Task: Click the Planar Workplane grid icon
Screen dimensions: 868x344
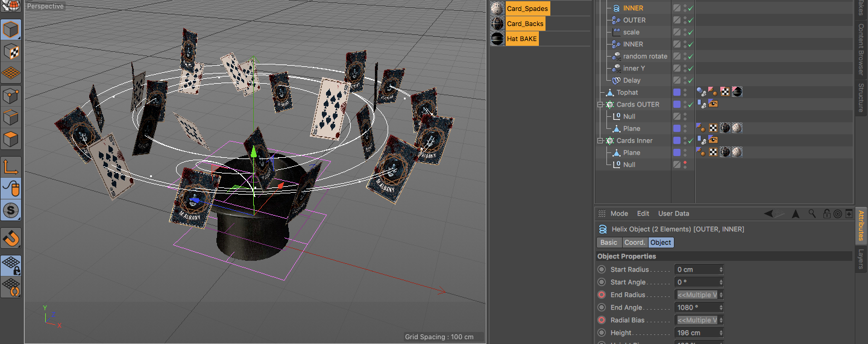Action: 11,287
